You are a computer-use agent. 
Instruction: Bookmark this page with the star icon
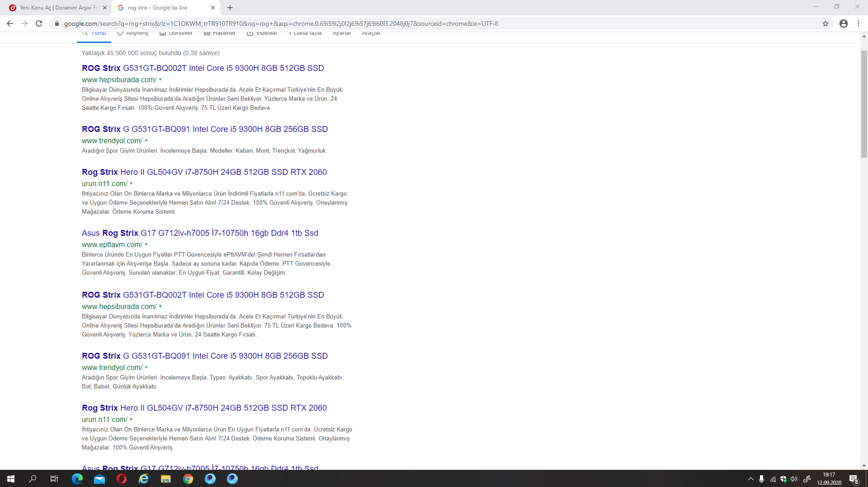tap(826, 23)
